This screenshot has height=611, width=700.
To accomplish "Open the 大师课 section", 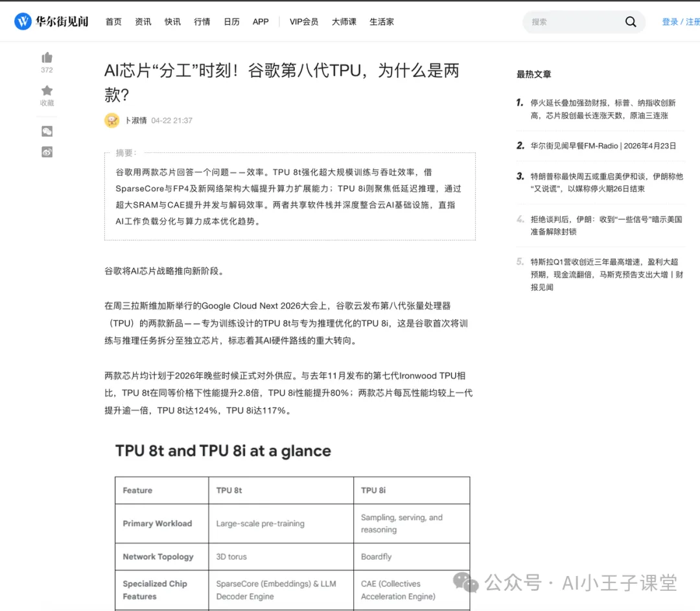I will click(344, 21).
